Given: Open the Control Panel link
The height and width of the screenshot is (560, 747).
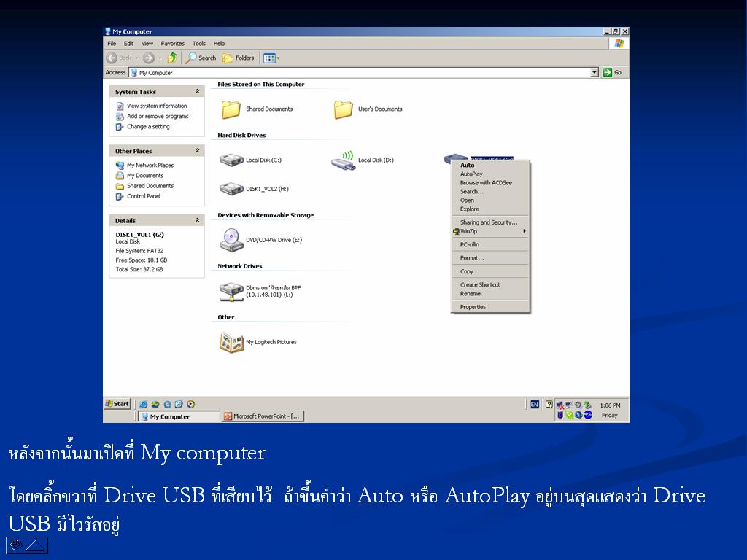Looking at the screenshot, I should click(x=144, y=196).
